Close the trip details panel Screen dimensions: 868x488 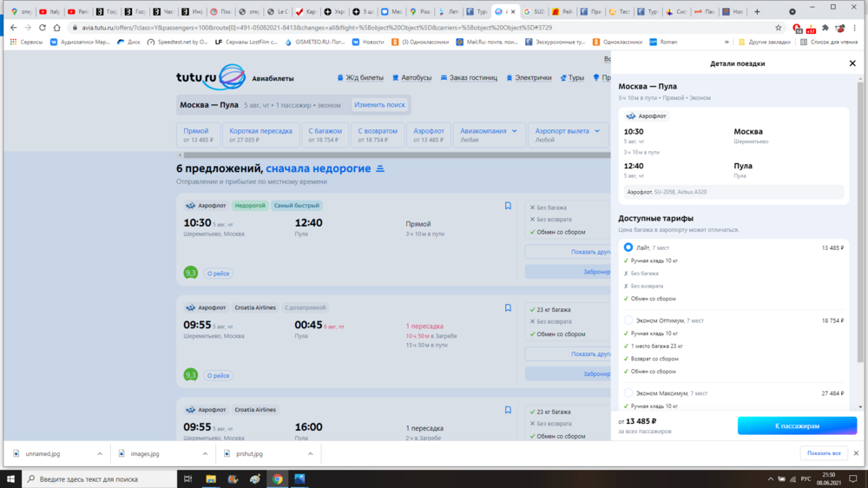[852, 63]
